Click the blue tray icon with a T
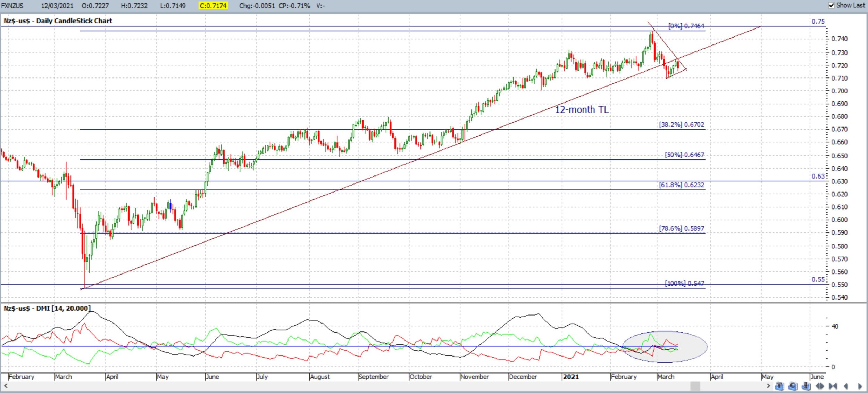 coord(779,386)
